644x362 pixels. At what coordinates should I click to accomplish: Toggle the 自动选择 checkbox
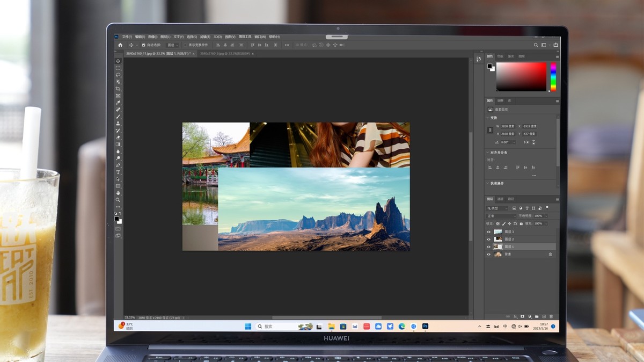(143, 45)
